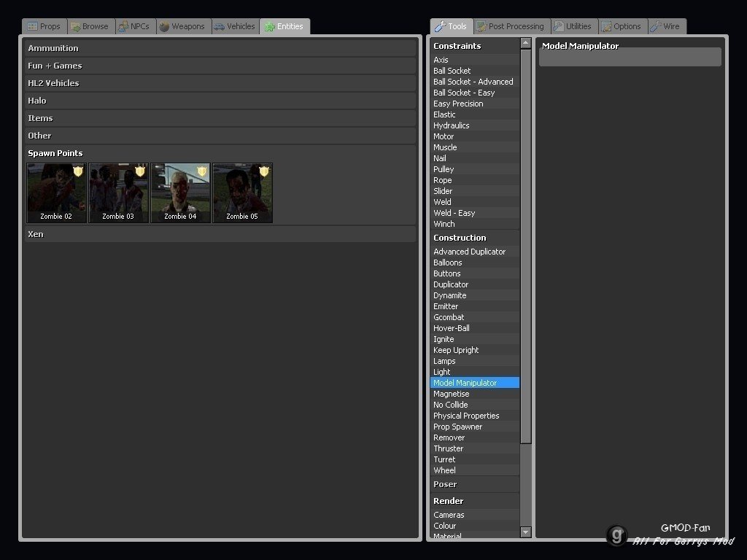Image resolution: width=747 pixels, height=560 pixels.
Task: Click the shield badge on Zombie 05
Action: [x=264, y=171]
